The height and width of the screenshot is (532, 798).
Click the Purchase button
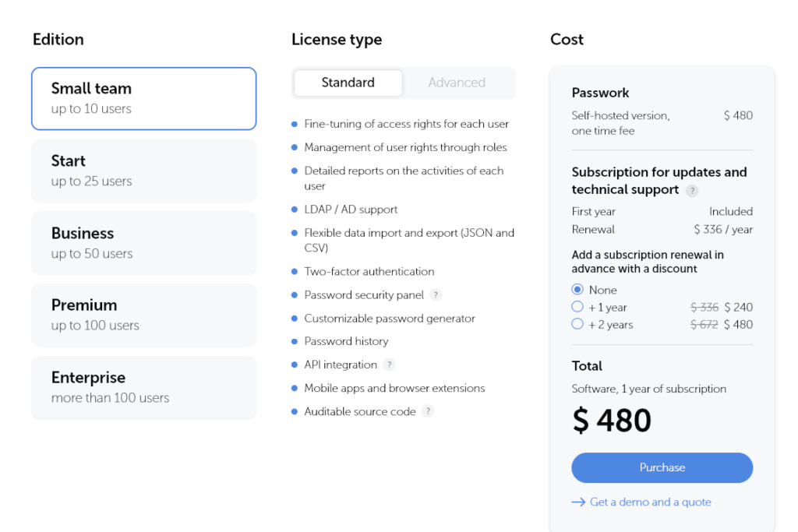662,468
